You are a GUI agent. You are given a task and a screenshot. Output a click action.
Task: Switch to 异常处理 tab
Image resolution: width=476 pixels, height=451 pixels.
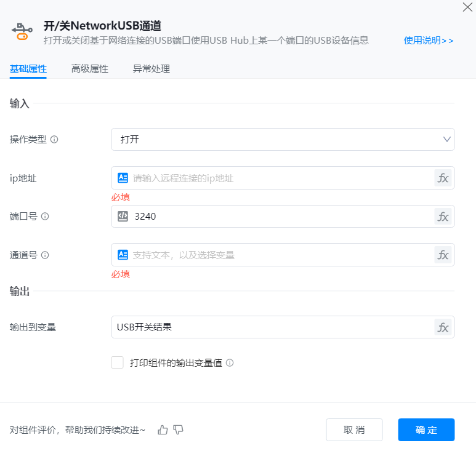pos(151,69)
